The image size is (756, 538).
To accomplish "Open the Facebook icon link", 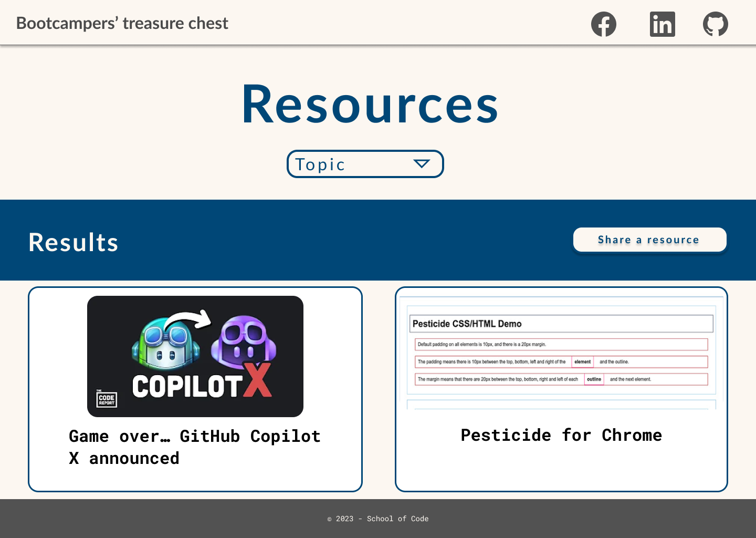I will pyautogui.click(x=604, y=24).
